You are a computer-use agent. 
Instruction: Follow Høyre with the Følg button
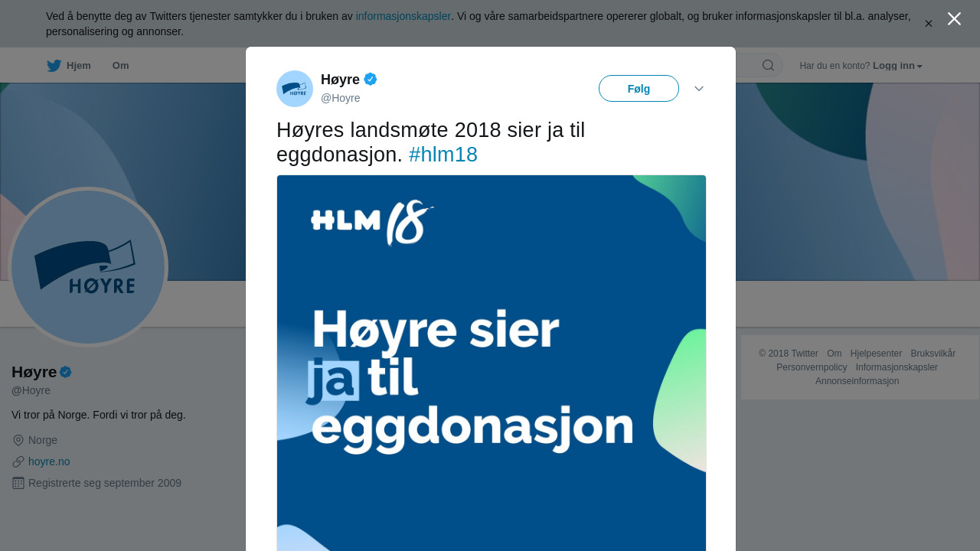(x=639, y=89)
